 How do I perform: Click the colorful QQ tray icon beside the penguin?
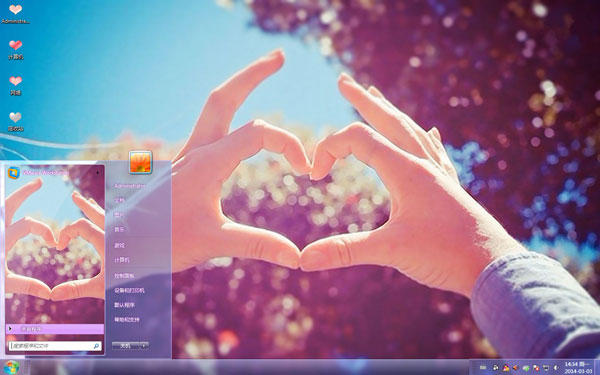(x=506, y=368)
